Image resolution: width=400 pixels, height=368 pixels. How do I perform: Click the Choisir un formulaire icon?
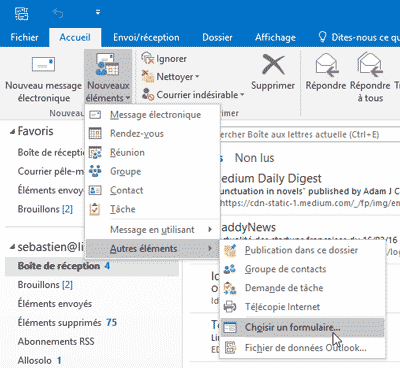click(230, 327)
